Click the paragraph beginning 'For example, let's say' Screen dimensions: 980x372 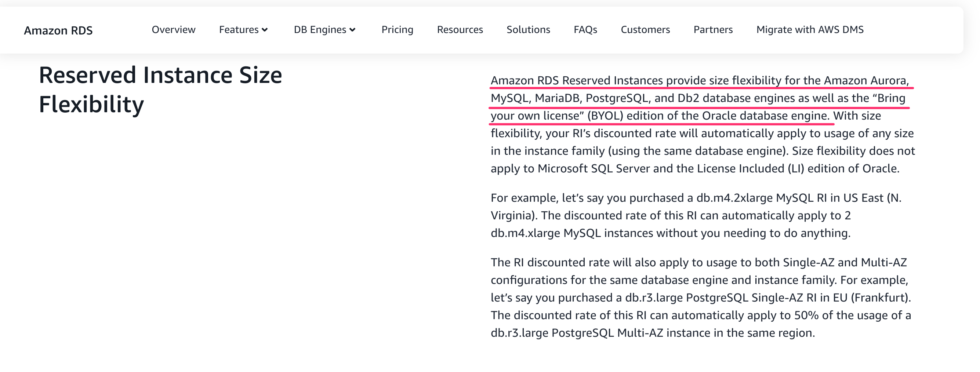coord(696,216)
